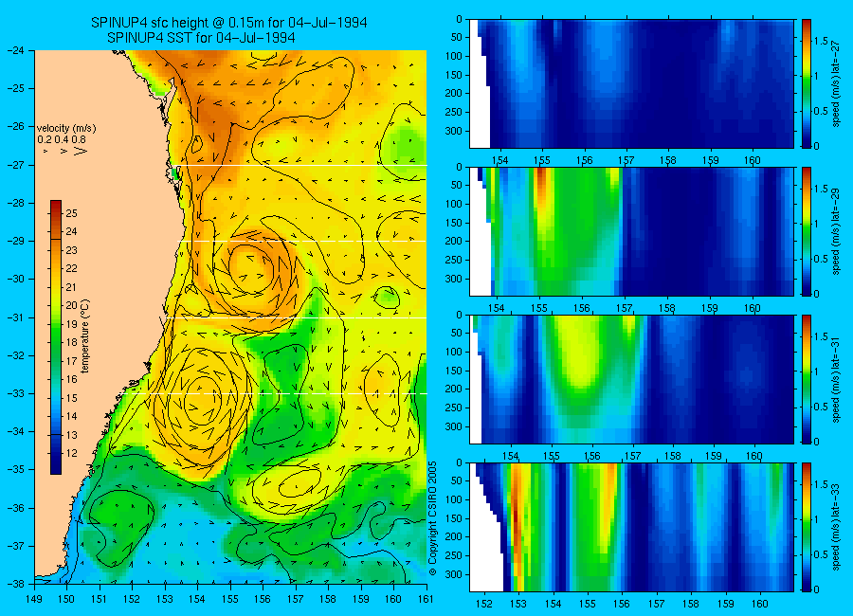The height and width of the screenshot is (616, 853).
Task: Open the lat=-29 speed section panel
Action: [x=631, y=231]
